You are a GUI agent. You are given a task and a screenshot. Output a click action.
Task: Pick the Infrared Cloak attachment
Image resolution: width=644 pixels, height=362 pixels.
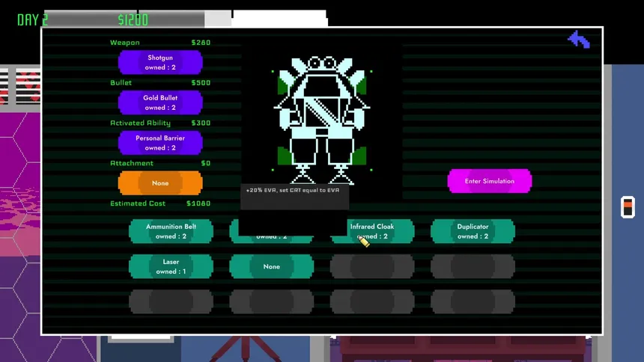(x=372, y=231)
